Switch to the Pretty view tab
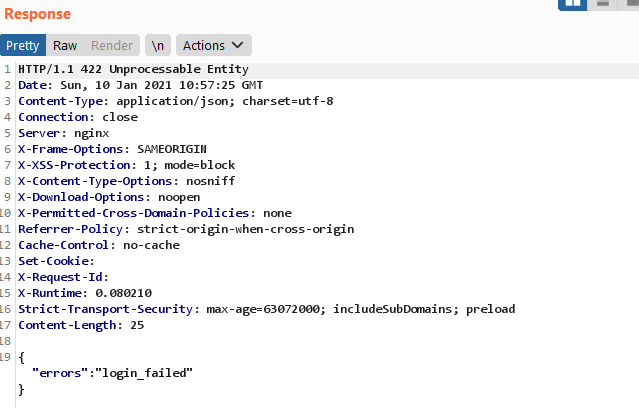This screenshot has height=408, width=639. pyautogui.click(x=23, y=45)
